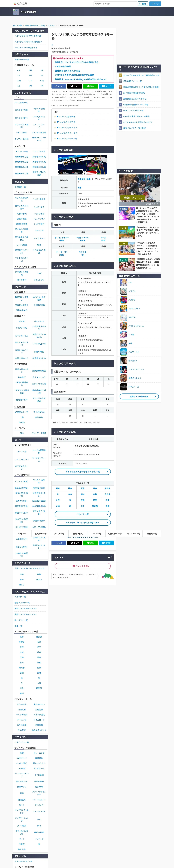The width and height of the screenshot is (174, 868).
Task: Click the 詳細を見る bar under the banner
Action: pos(139,204)
